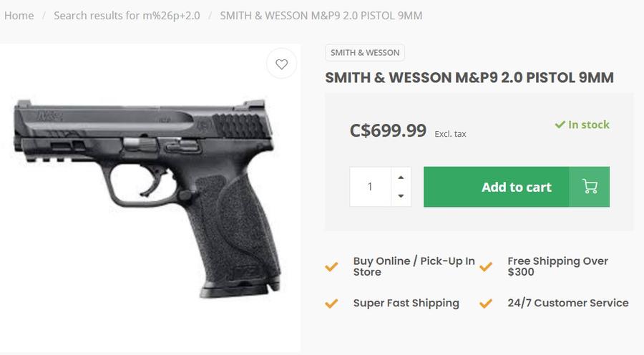644x355 pixels.
Task: Click the current product name in the breadcrumb
Action: (321, 16)
